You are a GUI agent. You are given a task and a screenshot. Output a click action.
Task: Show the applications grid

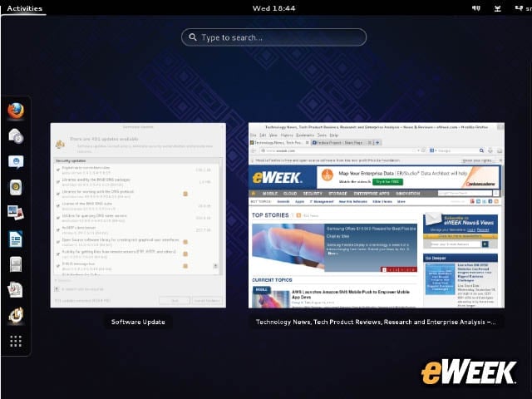[16, 341]
